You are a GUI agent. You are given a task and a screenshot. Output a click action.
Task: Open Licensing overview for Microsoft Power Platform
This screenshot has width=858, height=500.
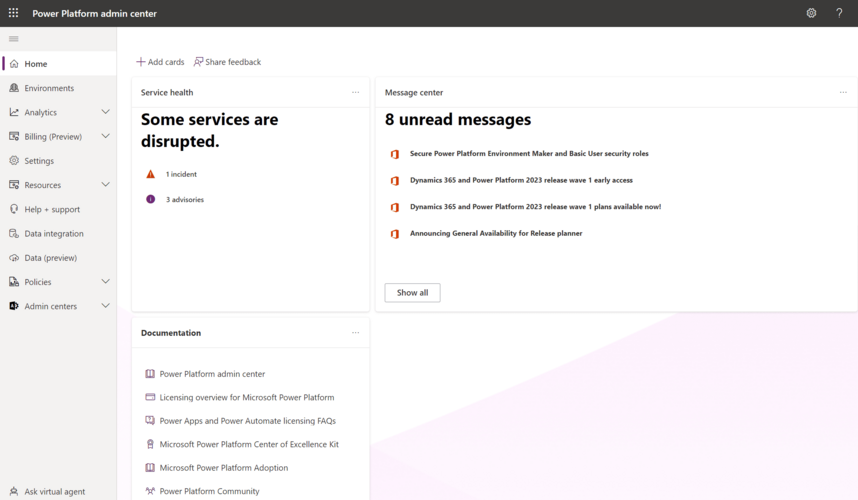pos(247,397)
